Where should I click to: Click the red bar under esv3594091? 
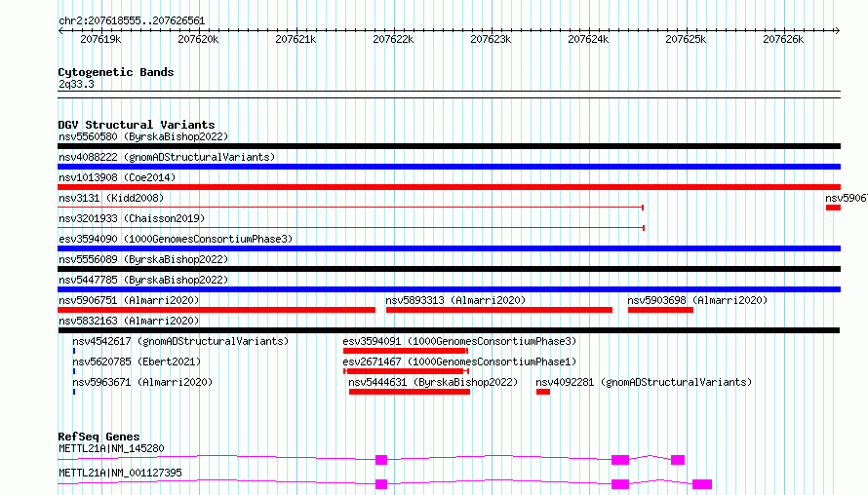(405, 351)
